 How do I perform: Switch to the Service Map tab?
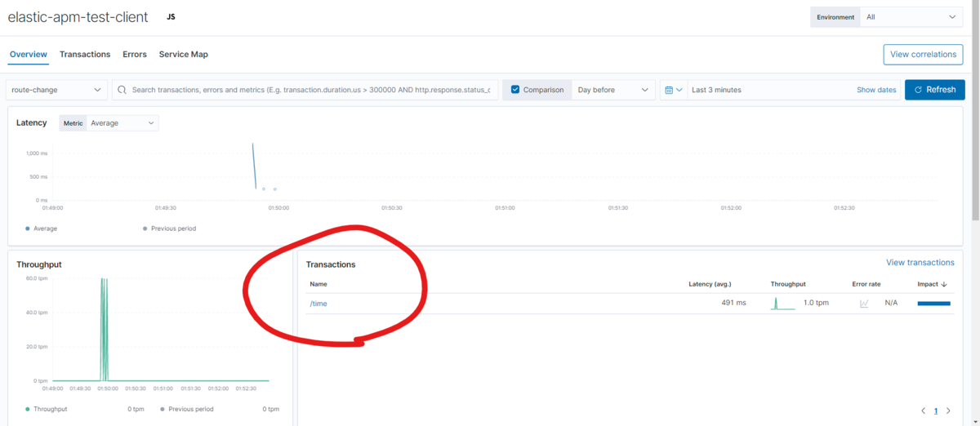184,55
